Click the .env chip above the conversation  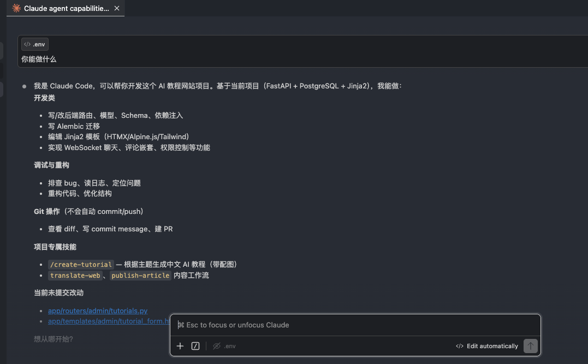[34, 44]
